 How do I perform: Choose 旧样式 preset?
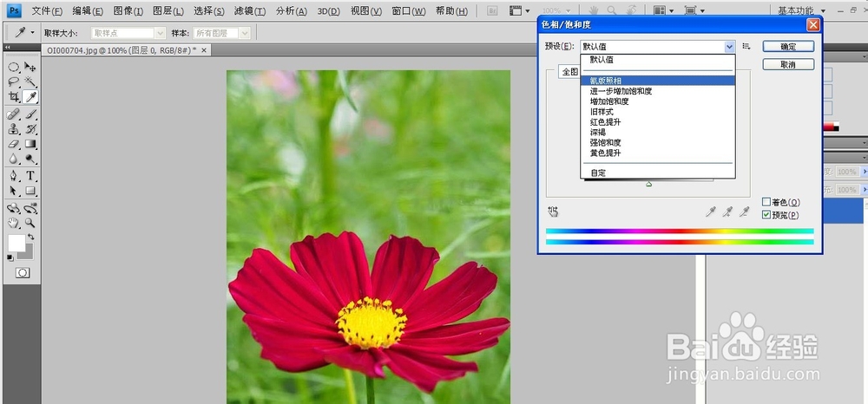click(658, 112)
